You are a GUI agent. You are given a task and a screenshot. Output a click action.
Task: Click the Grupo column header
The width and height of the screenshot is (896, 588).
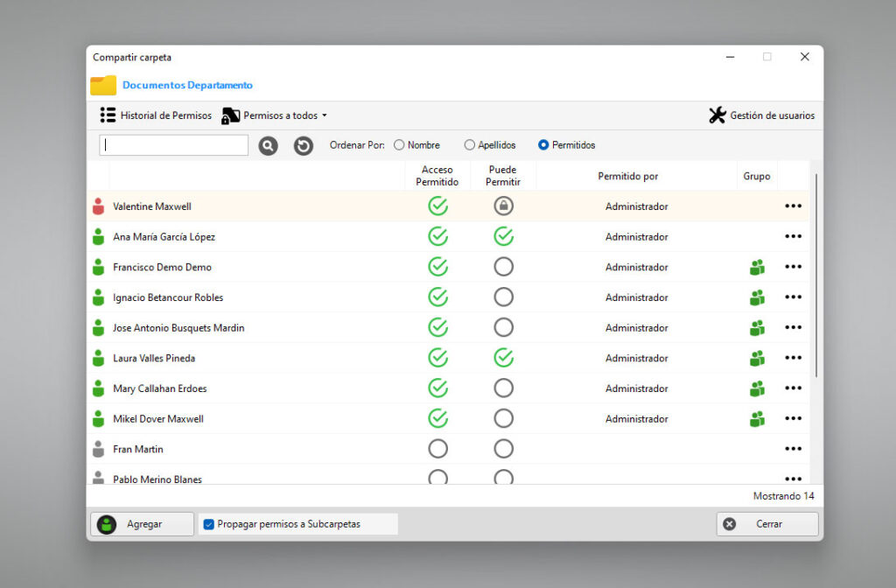(757, 176)
